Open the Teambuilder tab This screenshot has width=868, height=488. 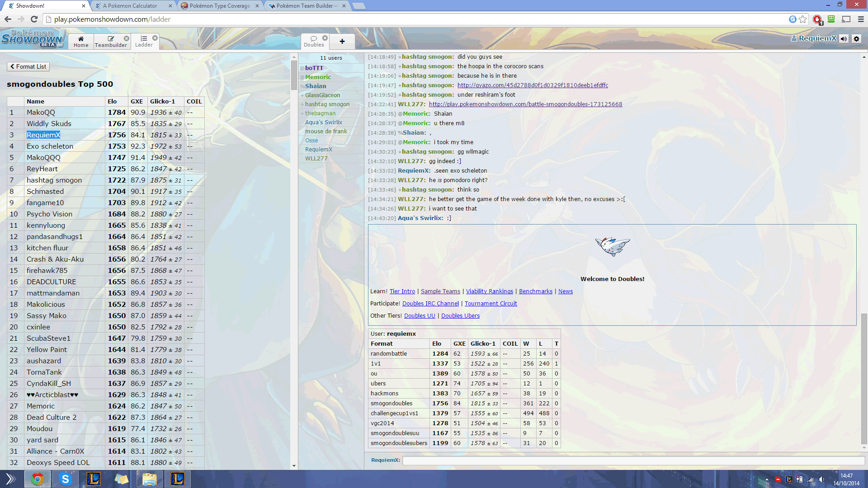[111, 41]
